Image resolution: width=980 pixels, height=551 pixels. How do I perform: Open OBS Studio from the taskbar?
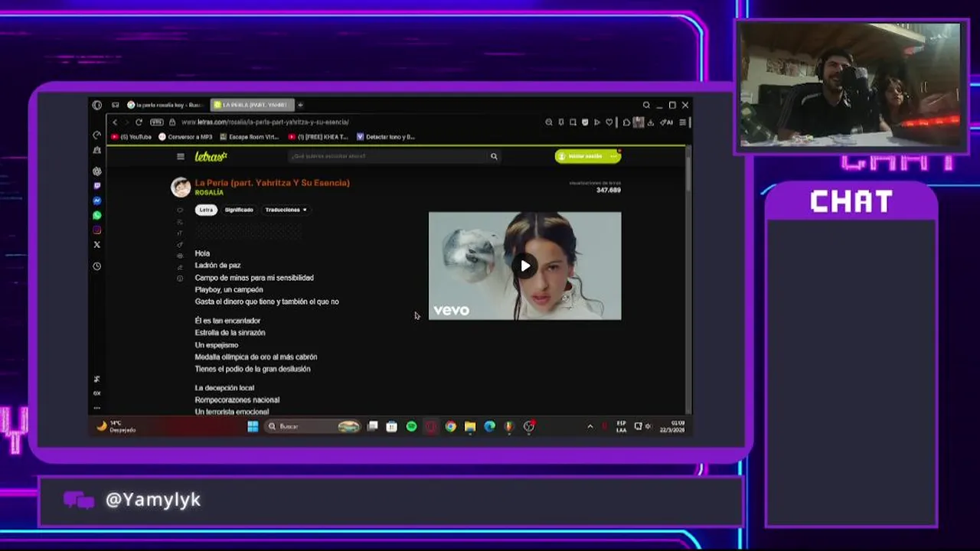529,426
